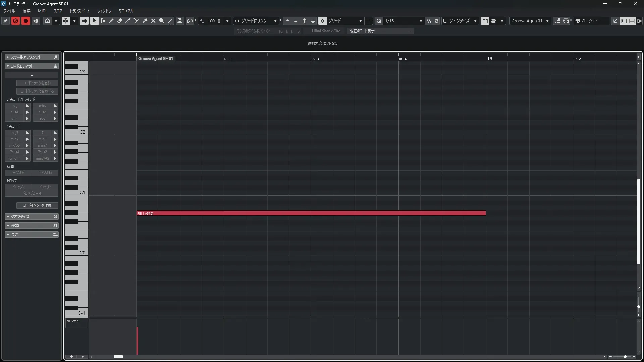Open the トランスポート menu
Screen dimensions: 644x362
pos(79,11)
